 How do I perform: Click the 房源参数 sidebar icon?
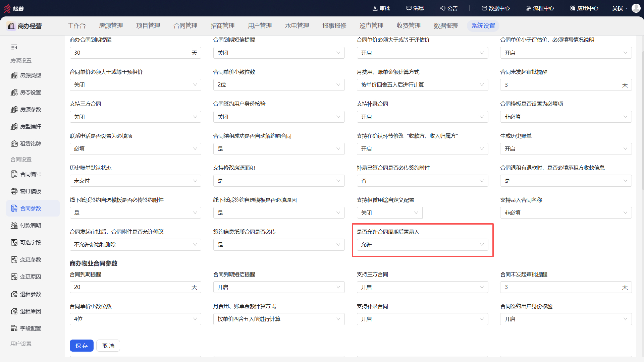click(14, 110)
